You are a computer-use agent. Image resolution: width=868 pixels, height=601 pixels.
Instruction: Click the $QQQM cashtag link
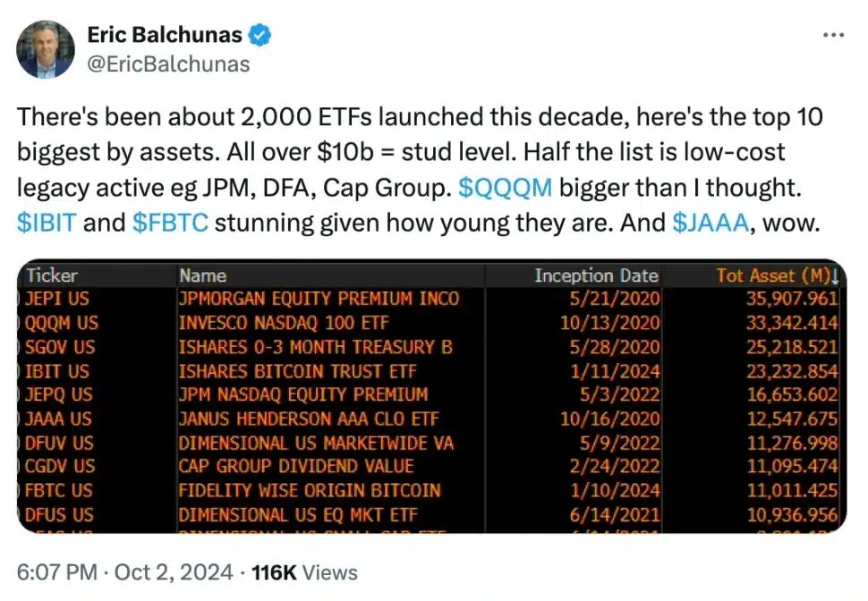click(x=505, y=188)
